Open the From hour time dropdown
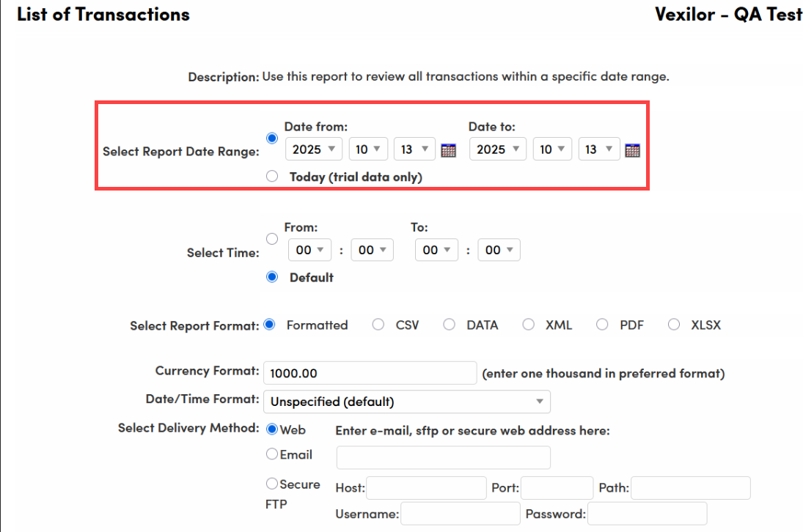 tap(310, 251)
